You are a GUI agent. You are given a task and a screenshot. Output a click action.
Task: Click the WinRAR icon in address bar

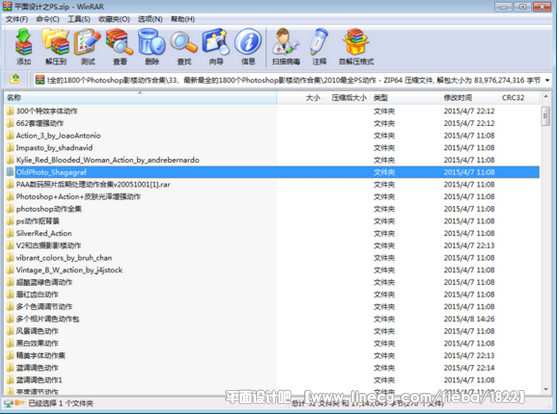tap(40, 80)
